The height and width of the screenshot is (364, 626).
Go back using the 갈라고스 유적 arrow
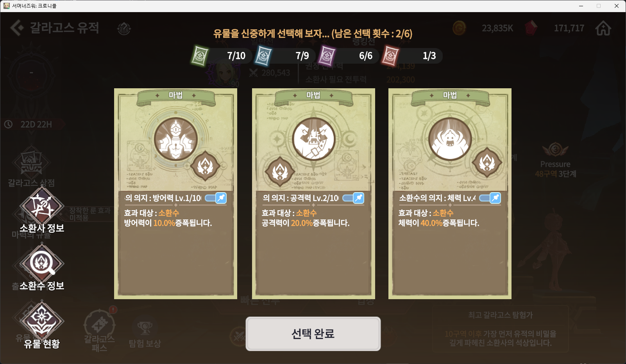16,28
